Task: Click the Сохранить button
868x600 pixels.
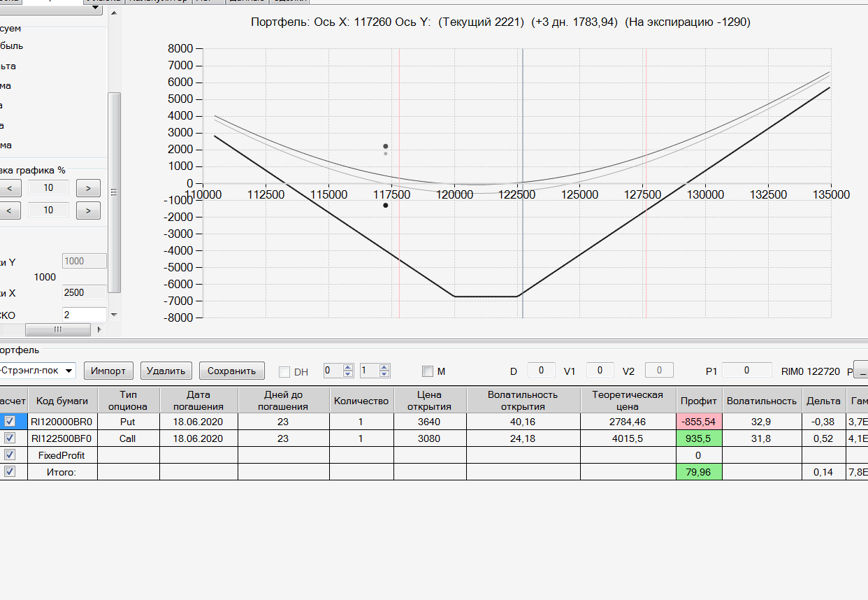Action: pyautogui.click(x=232, y=371)
